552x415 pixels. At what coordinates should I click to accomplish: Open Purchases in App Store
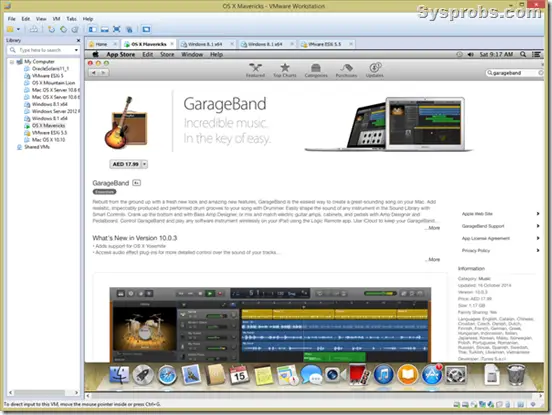click(x=346, y=70)
